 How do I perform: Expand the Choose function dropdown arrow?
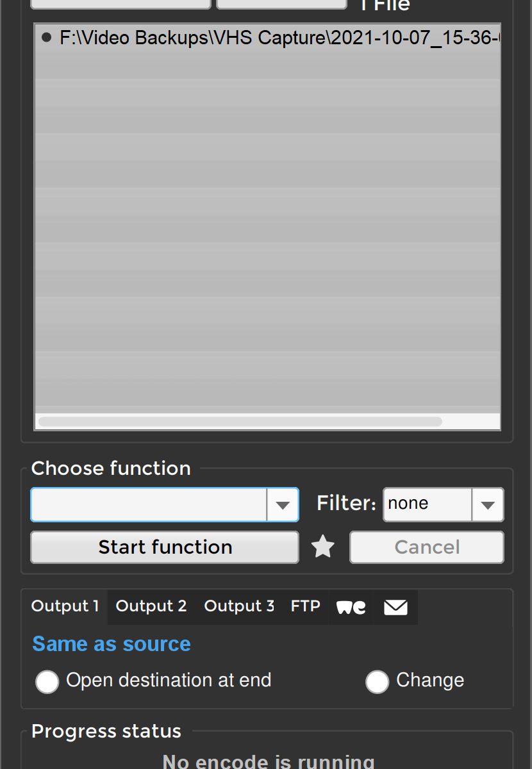[x=283, y=505]
